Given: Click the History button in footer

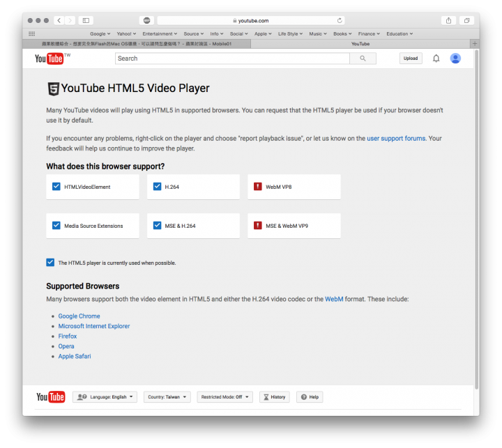Looking at the screenshot, I should [275, 397].
